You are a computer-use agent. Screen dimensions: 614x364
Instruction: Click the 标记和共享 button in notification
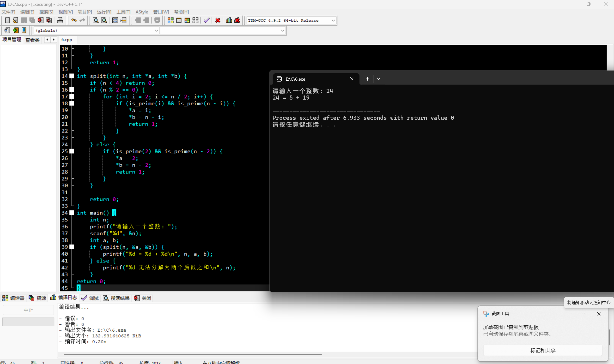[x=543, y=350]
